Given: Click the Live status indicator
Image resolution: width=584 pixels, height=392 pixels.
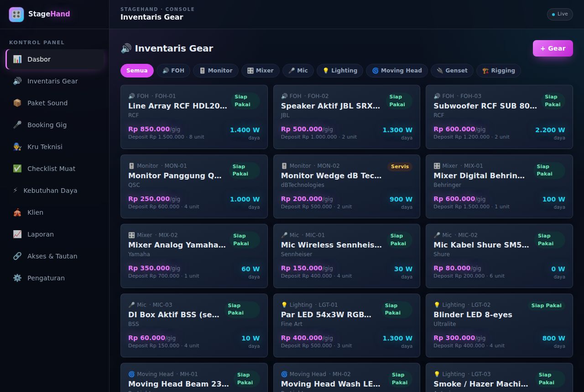Looking at the screenshot, I should pyautogui.click(x=560, y=14).
